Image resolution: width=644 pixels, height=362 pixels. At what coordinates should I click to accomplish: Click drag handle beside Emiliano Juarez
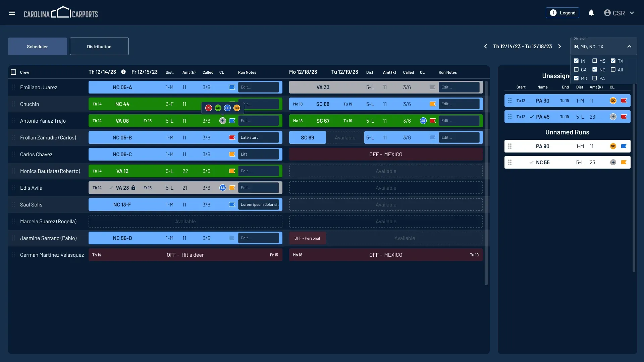click(13, 87)
